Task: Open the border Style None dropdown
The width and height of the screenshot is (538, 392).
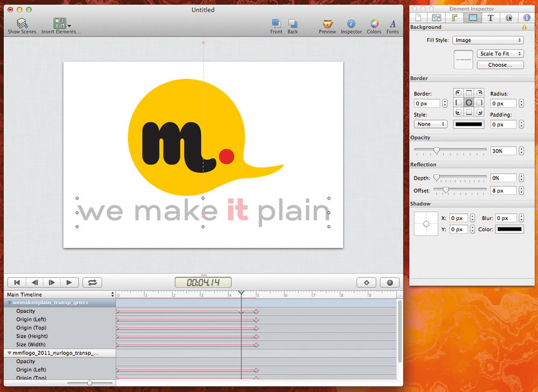Action: pyautogui.click(x=430, y=124)
